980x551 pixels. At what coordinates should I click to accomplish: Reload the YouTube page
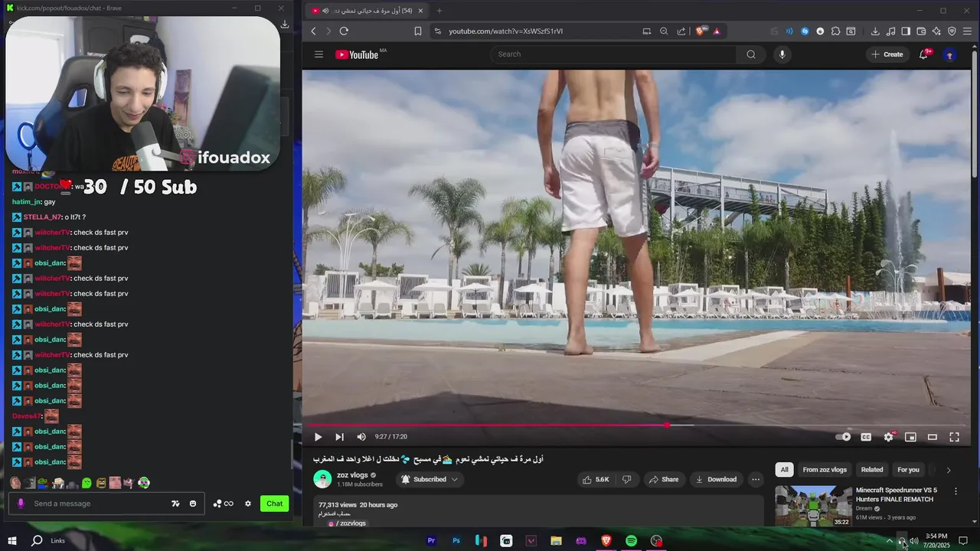click(344, 31)
